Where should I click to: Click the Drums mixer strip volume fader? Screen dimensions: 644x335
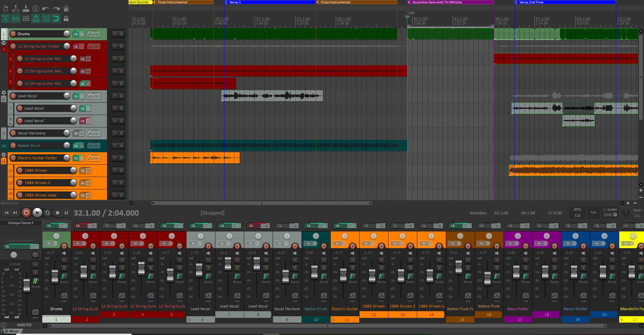pyautogui.click(x=55, y=276)
